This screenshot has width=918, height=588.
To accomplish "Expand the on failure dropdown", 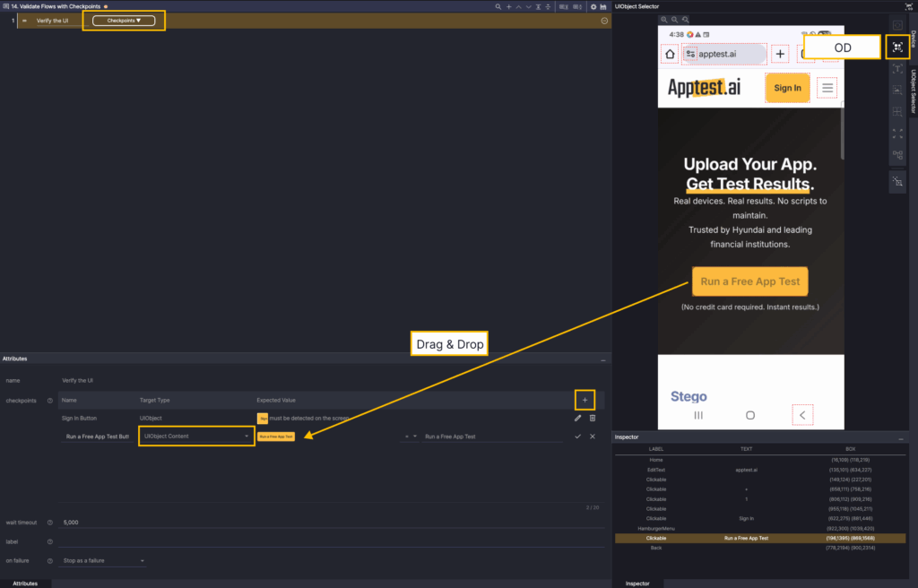I will [x=103, y=561].
